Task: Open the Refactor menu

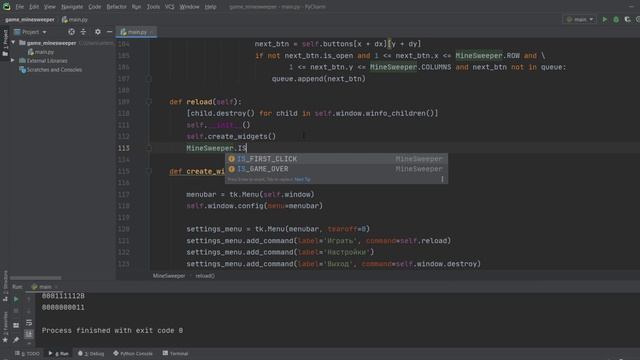Action: (x=116, y=7)
